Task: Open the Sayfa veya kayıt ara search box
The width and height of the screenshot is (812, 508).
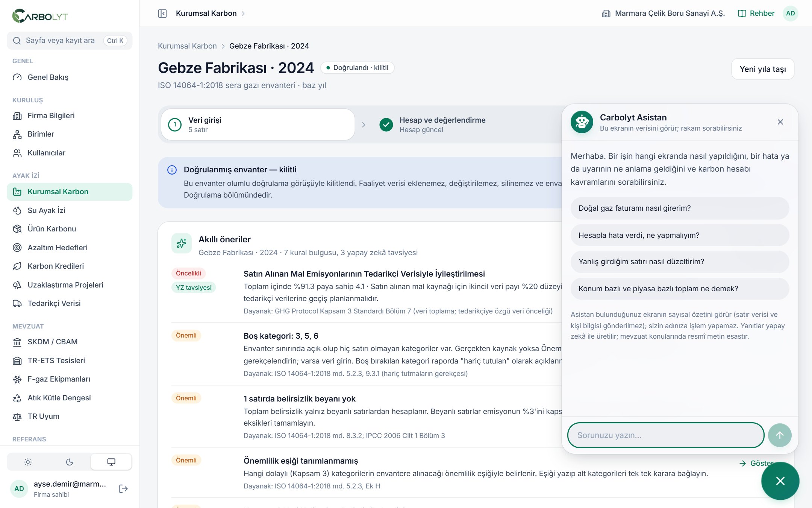Action: pyautogui.click(x=70, y=41)
